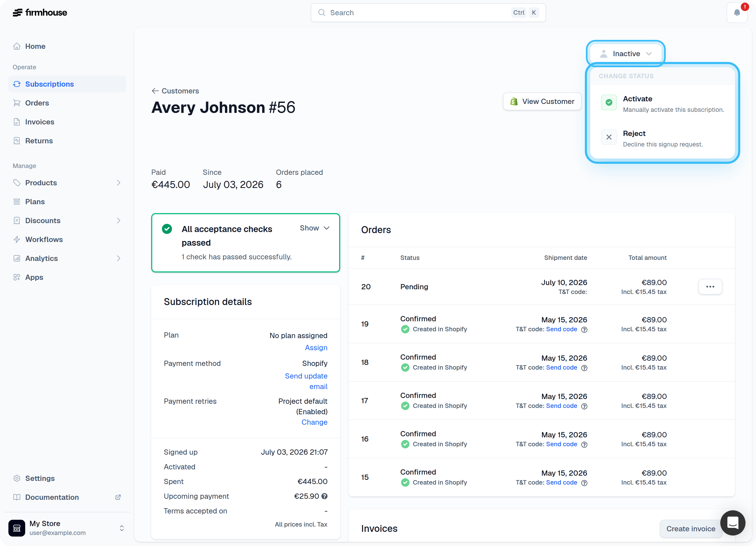Click help icon beside order 16 code
756x546 pixels.
(x=584, y=445)
